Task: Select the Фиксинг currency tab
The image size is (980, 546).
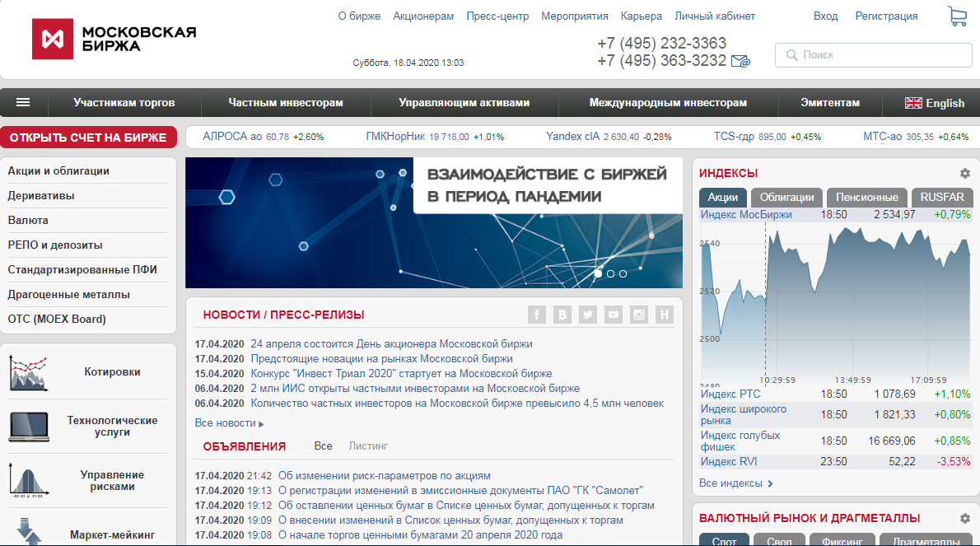Action: pos(842,539)
